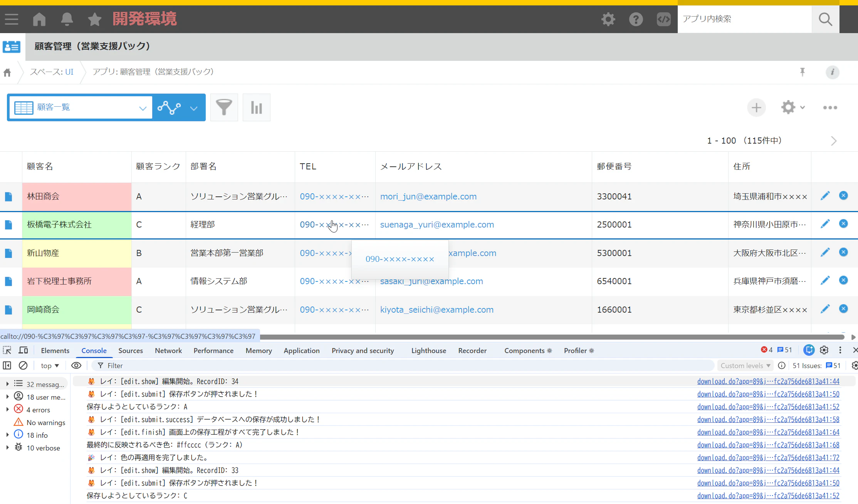858x504 pixels.
Task: Click the notification bell icon
Action: (67, 19)
